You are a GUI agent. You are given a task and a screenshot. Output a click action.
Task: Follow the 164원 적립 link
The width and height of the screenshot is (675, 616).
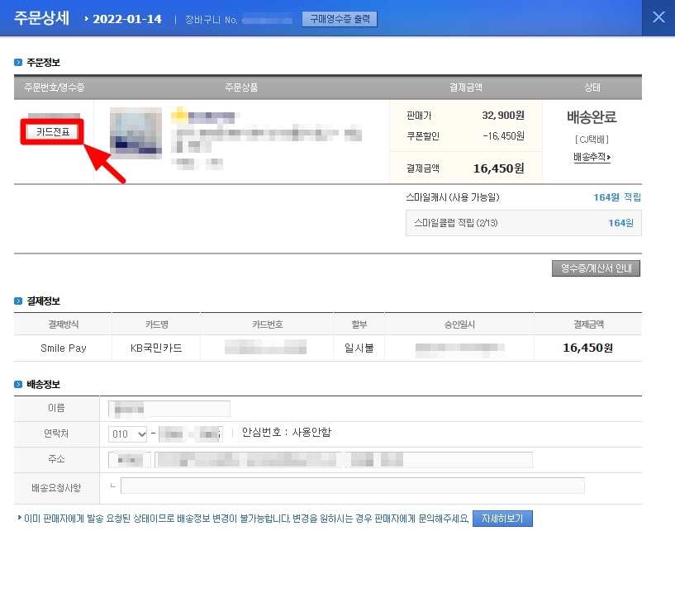619,198
